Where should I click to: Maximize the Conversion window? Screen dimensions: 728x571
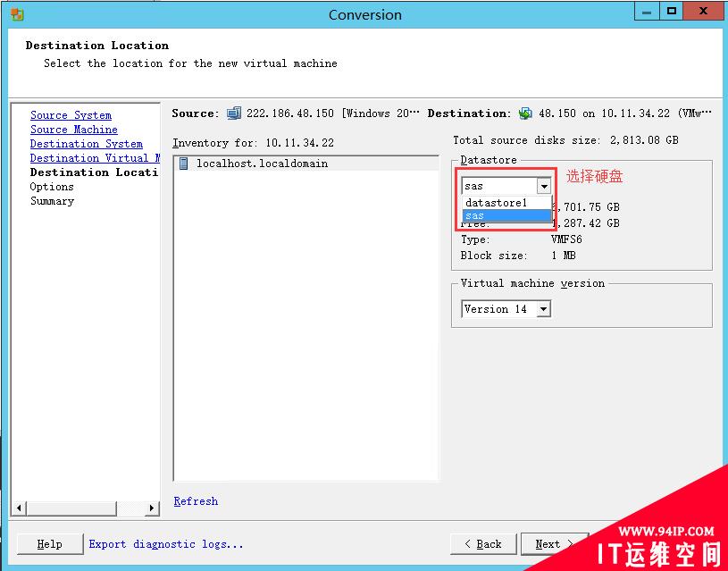pyautogui.click(x=671, y=12)
